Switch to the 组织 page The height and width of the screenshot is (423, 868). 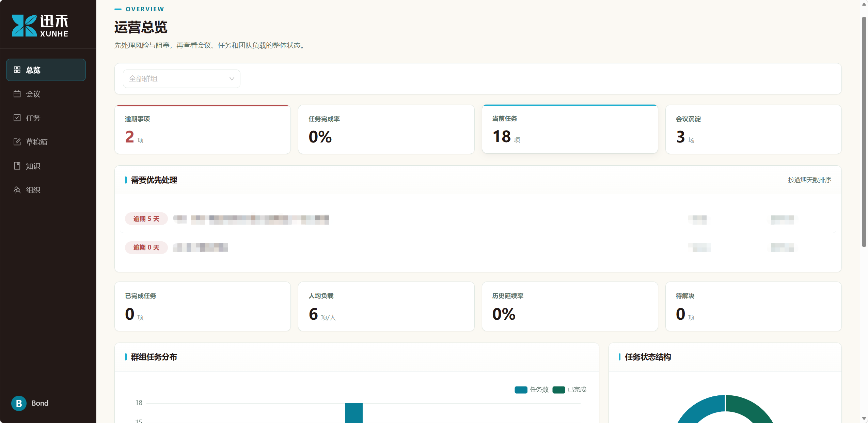(46, 190)
